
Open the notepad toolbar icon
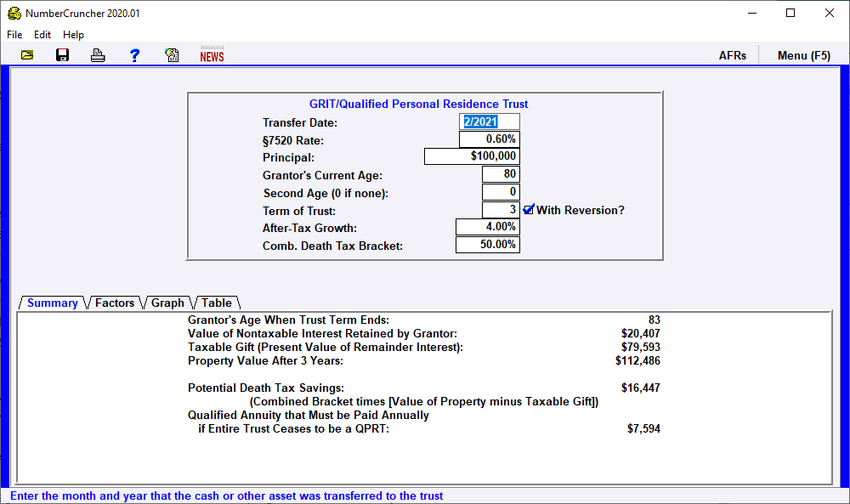click(x=172, y=55)
